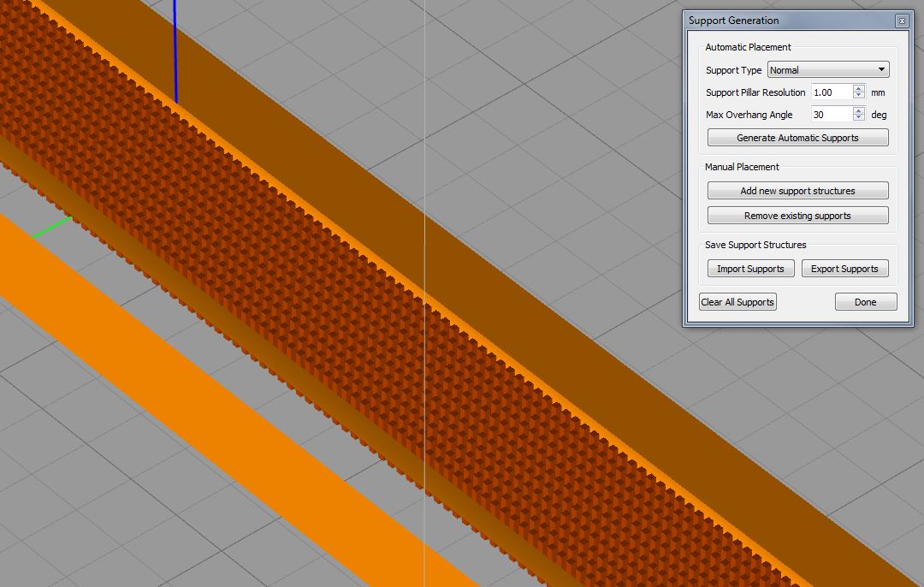Click the Support Pillar Resolution field
Screen dimensions: 924x587
(832, 92)
